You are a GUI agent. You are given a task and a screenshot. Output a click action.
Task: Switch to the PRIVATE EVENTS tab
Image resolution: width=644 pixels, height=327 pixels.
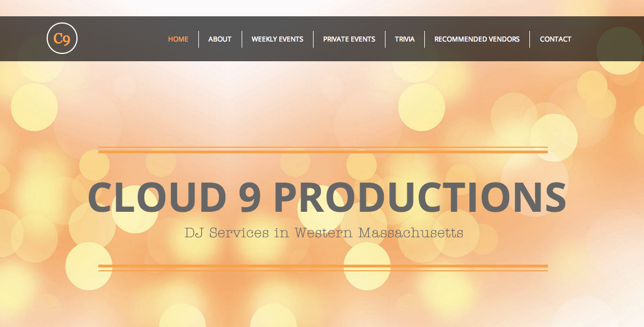click(349, 39)
